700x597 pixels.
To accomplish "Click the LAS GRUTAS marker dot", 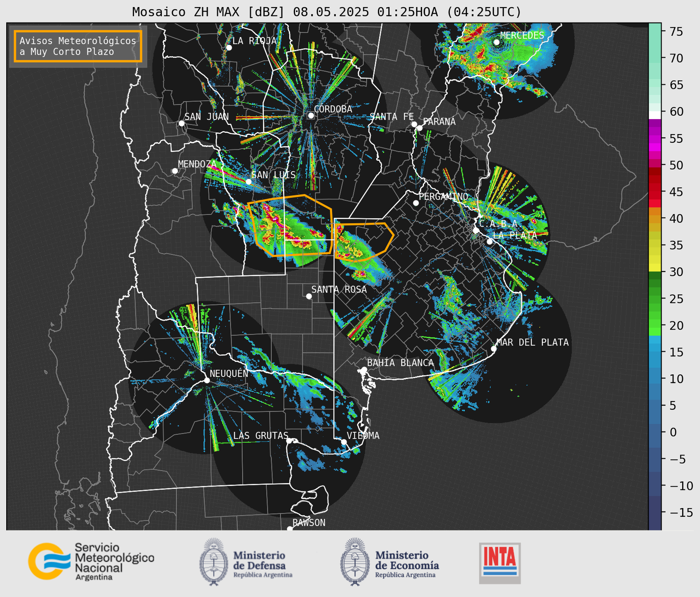I will (289, 440).
